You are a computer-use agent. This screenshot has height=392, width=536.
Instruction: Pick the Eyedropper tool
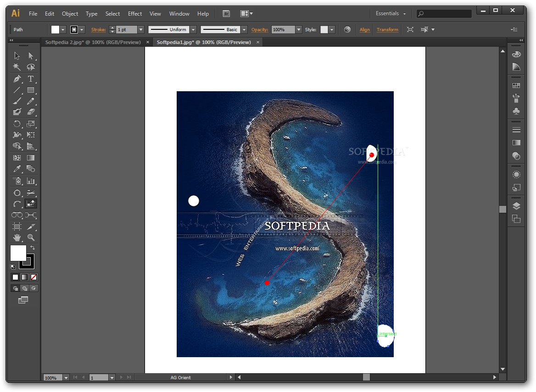pos(17,169)
